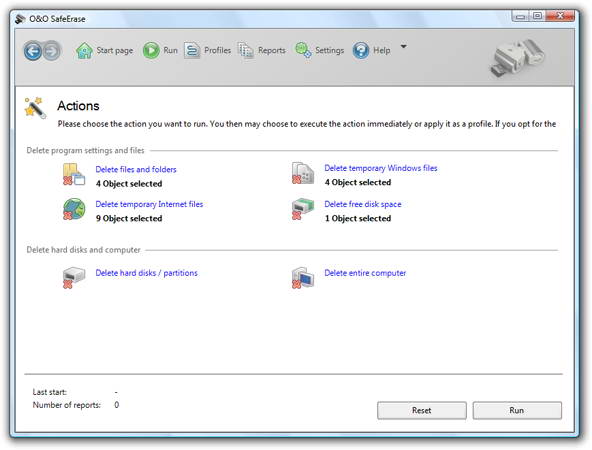The height and width of the screenshot is (450, 592).
Task: Click the Profiles toolbar icon
Action: pos(192,50)
